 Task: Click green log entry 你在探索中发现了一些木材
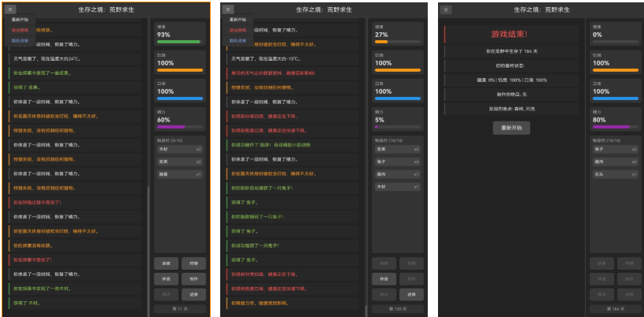75,289
